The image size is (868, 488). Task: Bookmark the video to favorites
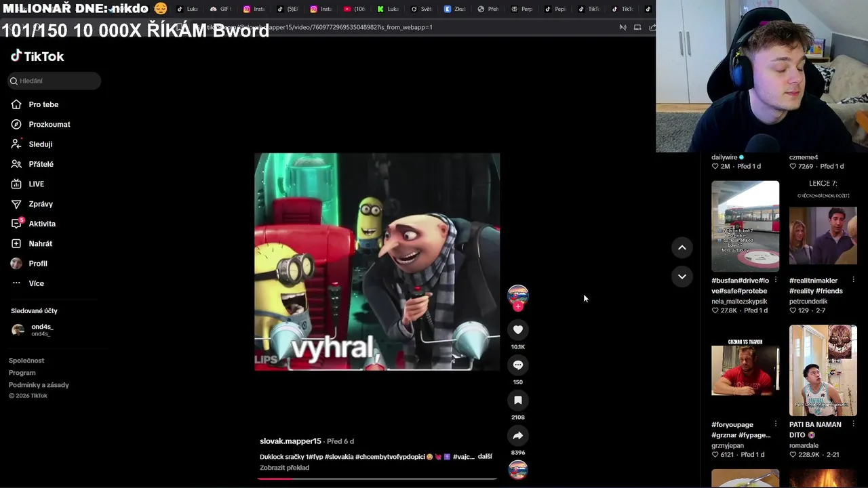pyautogui.click(x=518, y=400)
